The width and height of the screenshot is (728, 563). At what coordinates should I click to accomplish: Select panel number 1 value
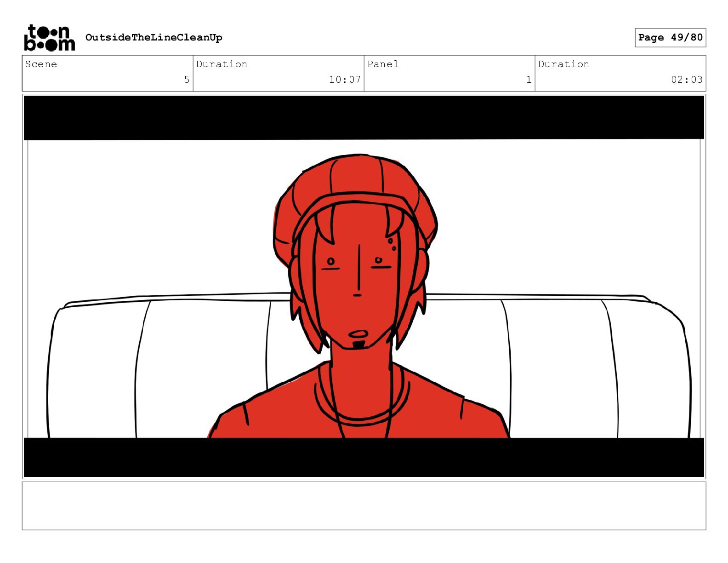click(x=529, y=80)
